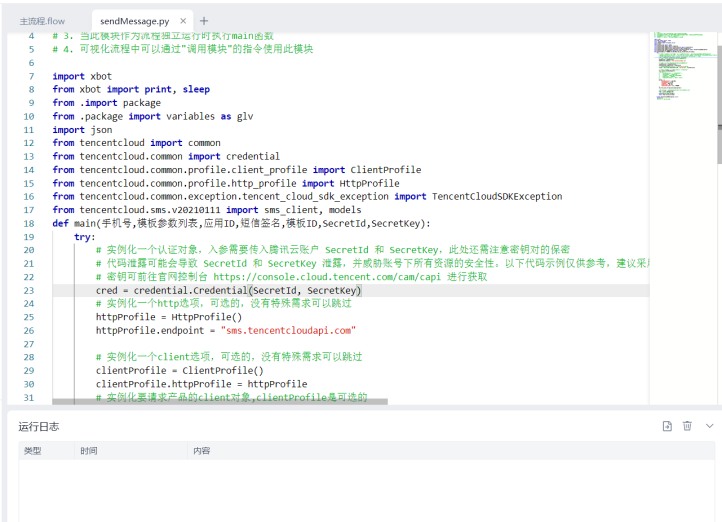The width and height of the screenshot is (722, 522).
Task: Click the cred = credential.Credential line
Action: [x=228, y=290]
